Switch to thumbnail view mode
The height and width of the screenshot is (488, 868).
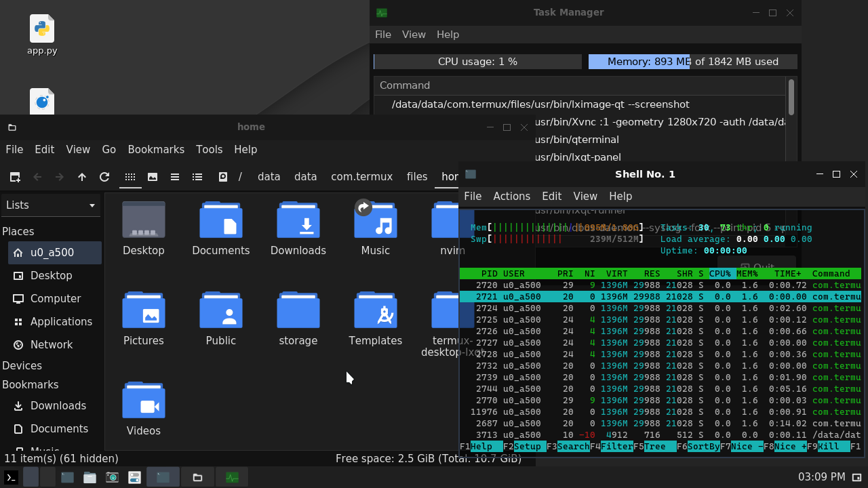[153, 177]
